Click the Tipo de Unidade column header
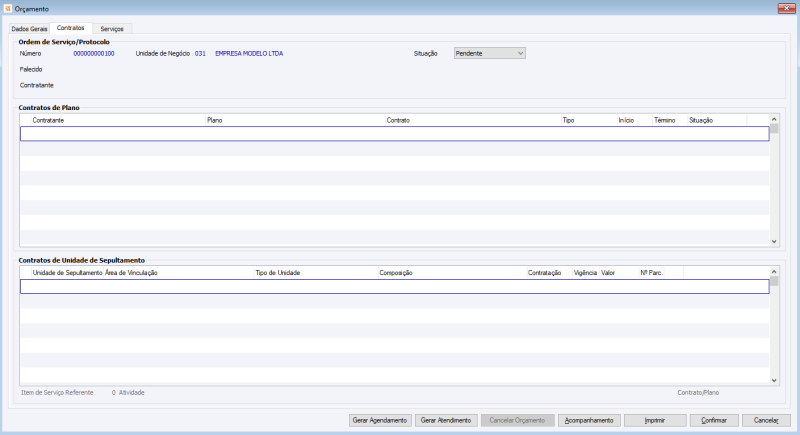The width and height of the screenshot is (800, 435). 316,273
